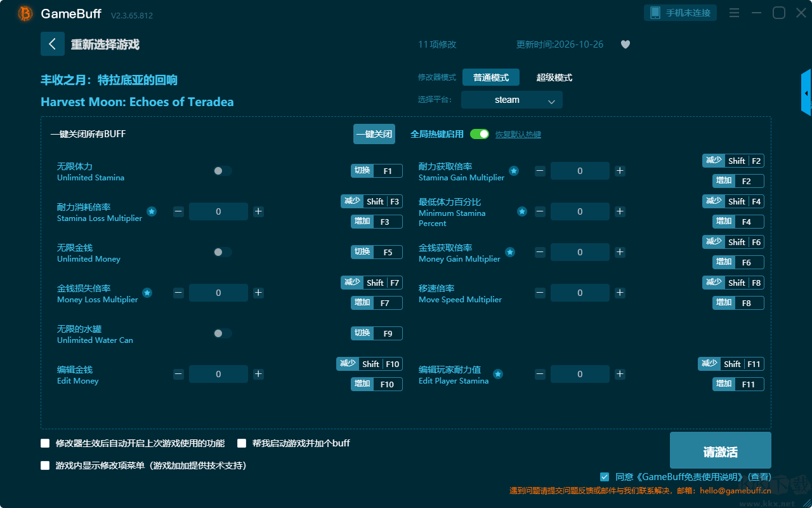This screenshot has height=508, width=812.
Task: Click the Move Speed Multiplier value field
Action: pyautogui.click(x=580, y=293)
